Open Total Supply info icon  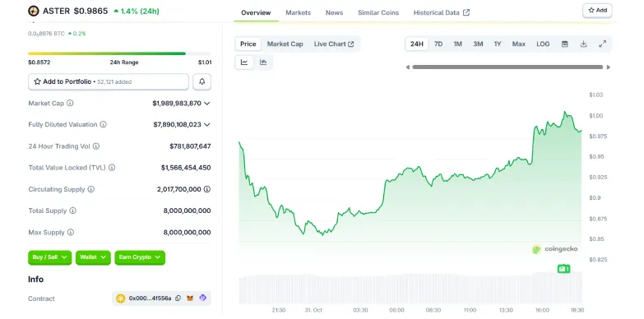pos(72,210)
